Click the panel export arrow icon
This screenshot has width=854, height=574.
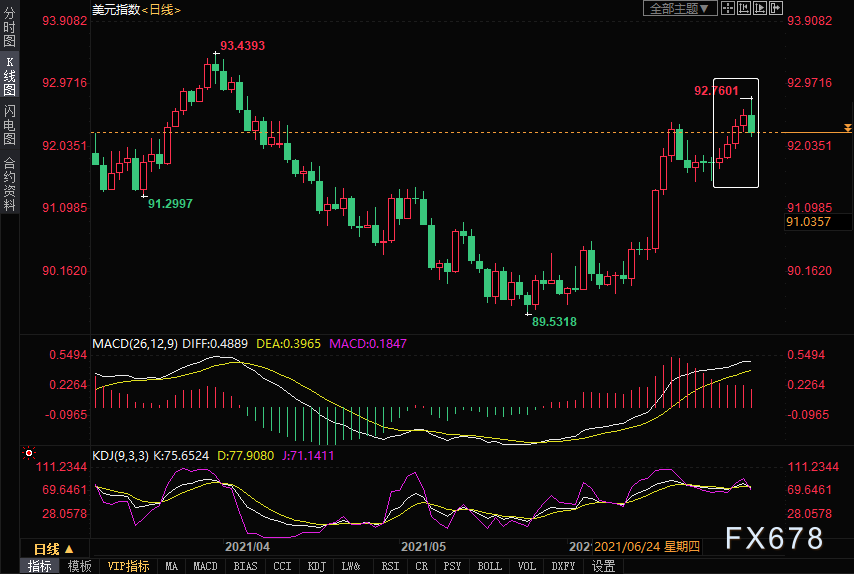click(775, 8)
